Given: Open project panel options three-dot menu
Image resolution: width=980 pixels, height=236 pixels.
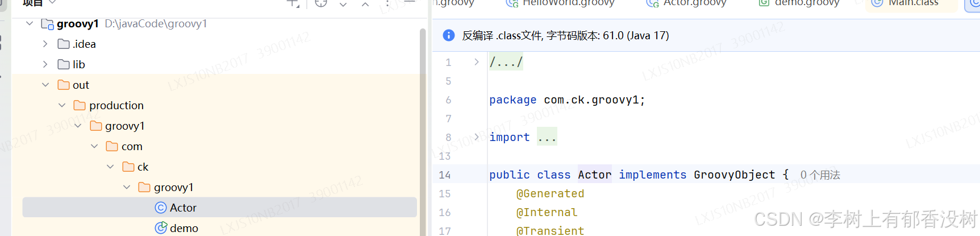Looking at the screenshot, I should pyautogui.click(x=387, y=3).
